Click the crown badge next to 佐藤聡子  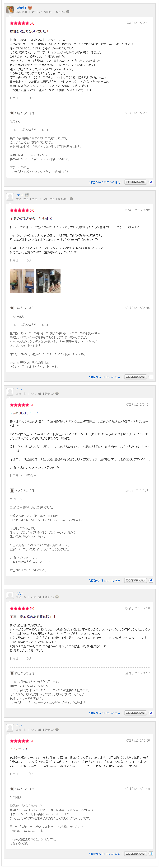[x=30, y=8]
